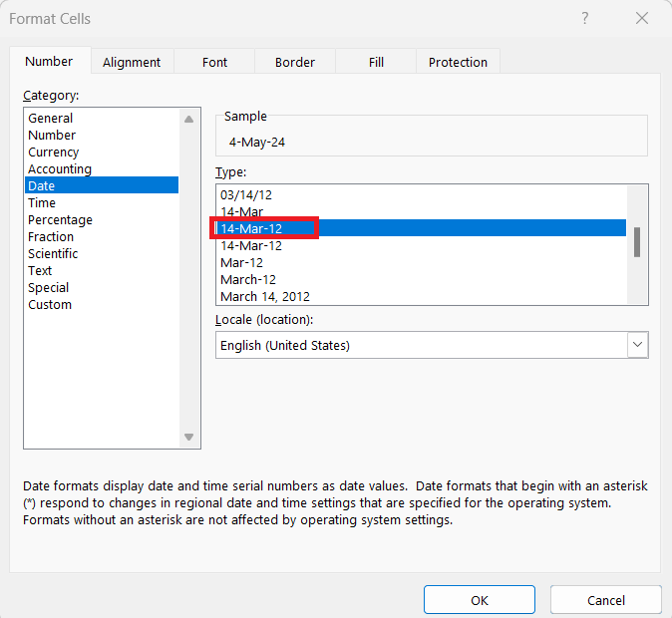Click the Cancel button
This screenshot has height=618, width=672.
tap(605, 600)
